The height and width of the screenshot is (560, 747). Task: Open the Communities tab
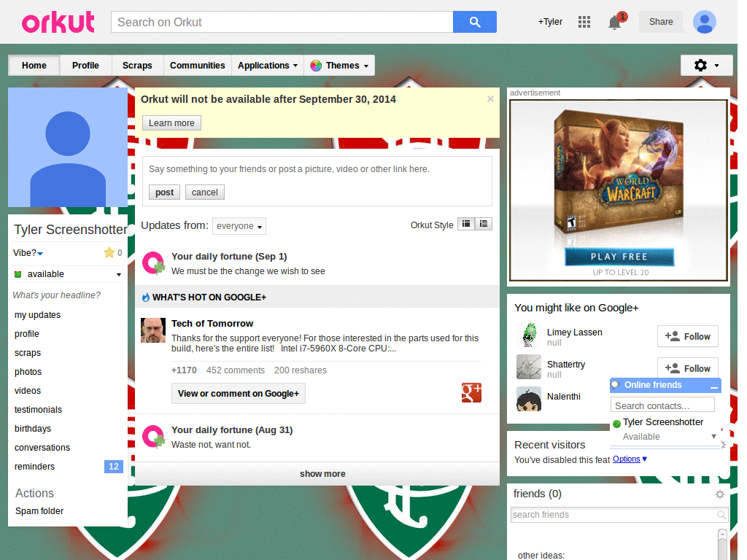197,66
